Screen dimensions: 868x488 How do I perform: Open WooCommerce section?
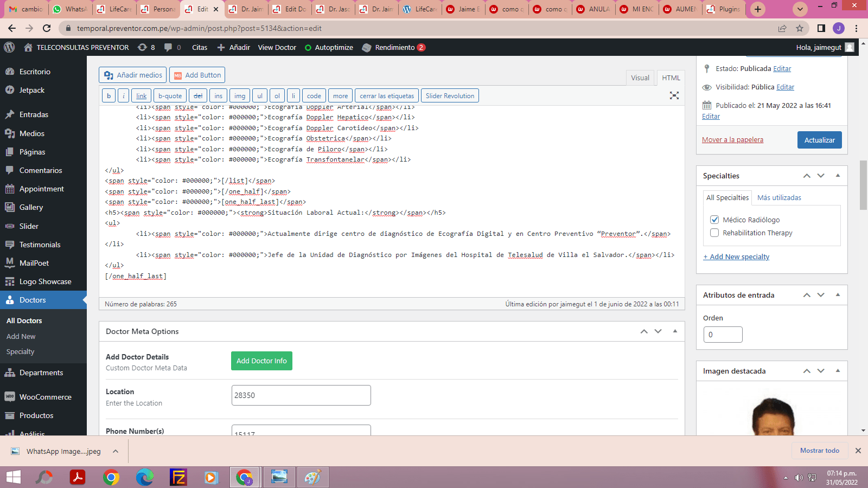coord(45,397)
